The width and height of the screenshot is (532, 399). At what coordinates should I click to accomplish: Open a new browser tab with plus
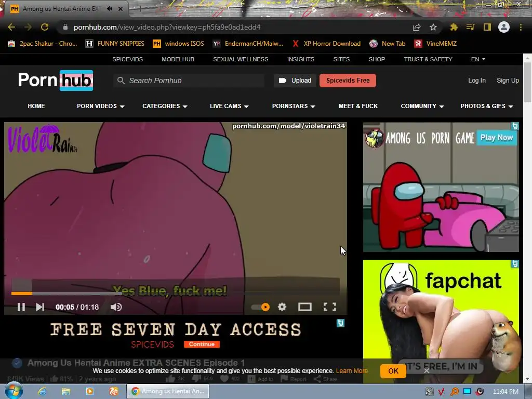point(139,9)
